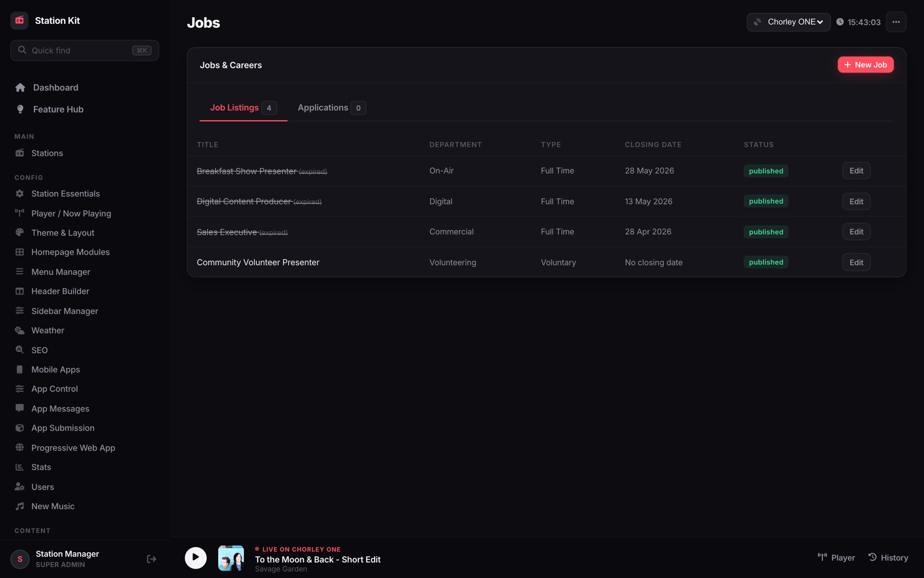This screenshot has width=924, height=578.
Task: Focus the Quick find search field
Action: coord(85,50)
